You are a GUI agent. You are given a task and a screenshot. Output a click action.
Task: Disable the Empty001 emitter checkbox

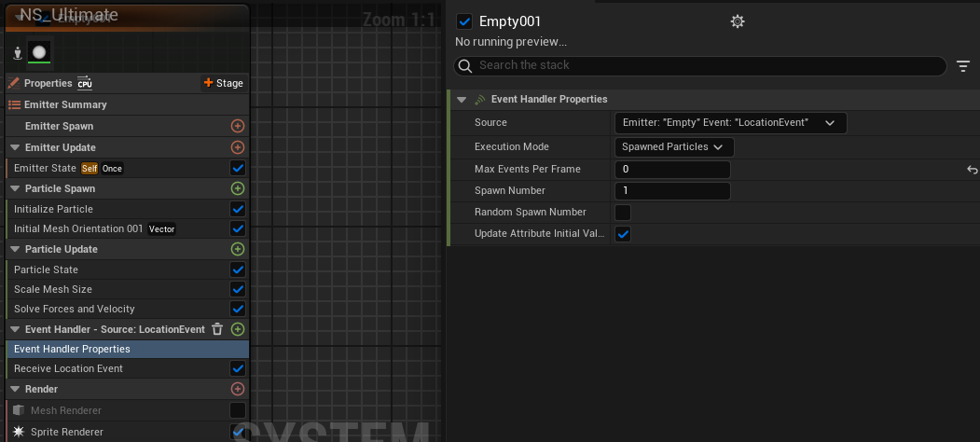[x=464, y=21]
